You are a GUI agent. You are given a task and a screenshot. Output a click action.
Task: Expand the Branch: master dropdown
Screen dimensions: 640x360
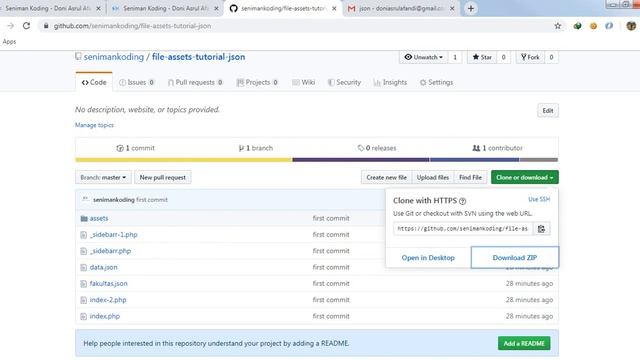[x=103, y=177]
